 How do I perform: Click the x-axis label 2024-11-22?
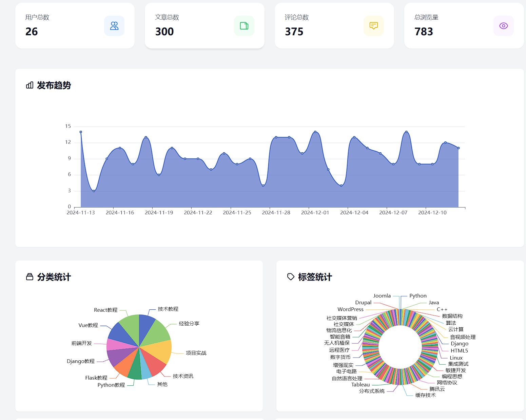click(198, 213)
